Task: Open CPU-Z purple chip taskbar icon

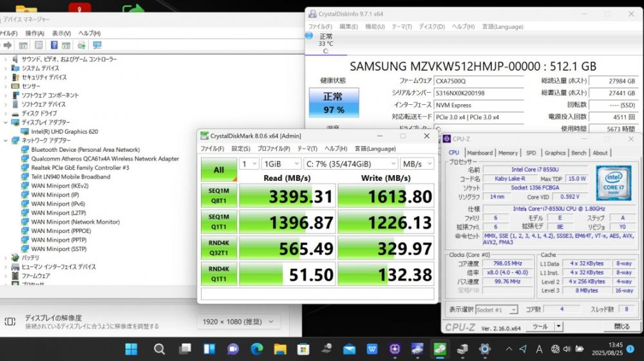Action: pos(395,349)
